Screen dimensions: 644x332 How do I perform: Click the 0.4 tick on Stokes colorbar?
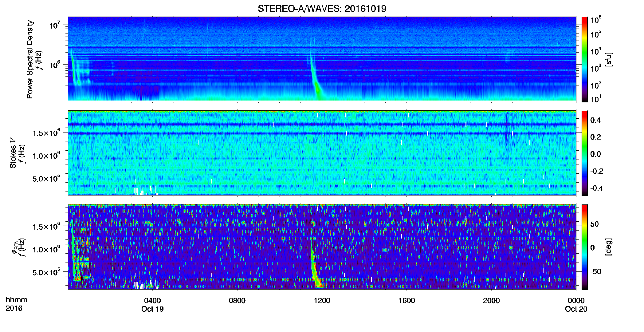(595, 120)
